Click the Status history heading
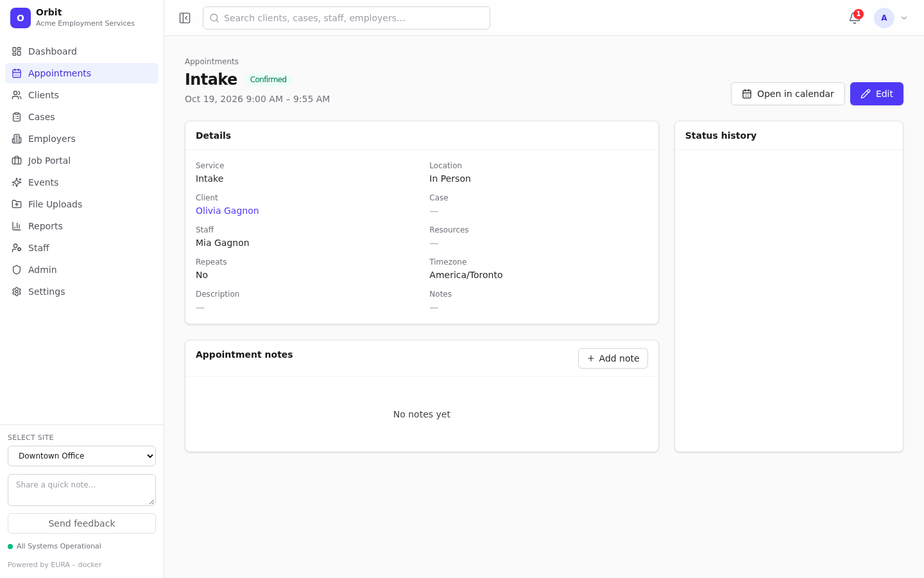 pos(721,136)
